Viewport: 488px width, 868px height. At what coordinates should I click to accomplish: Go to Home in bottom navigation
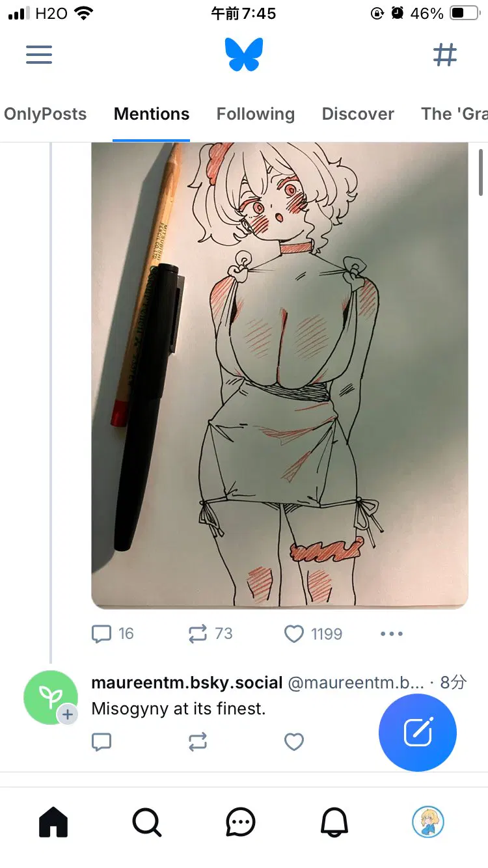[x=53, y=822]
